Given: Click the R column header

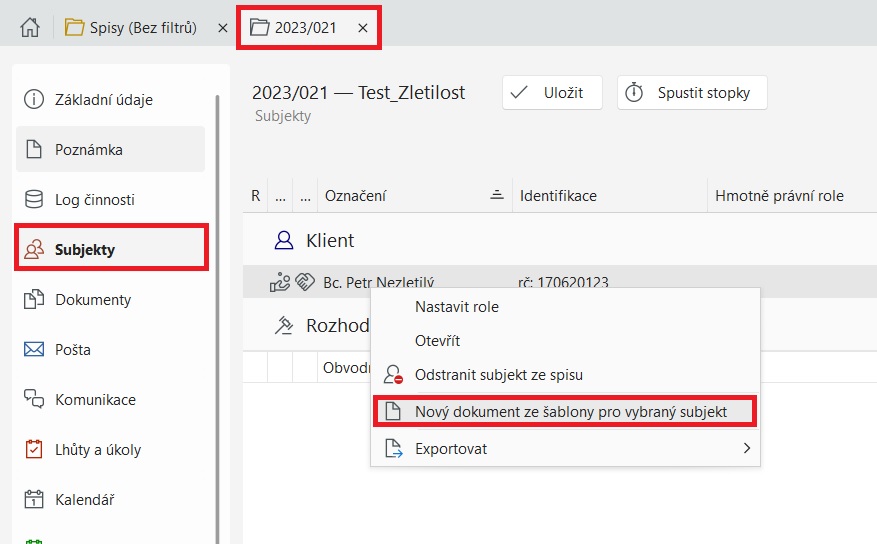Looking at the screenshot, I should pos(255,196).
